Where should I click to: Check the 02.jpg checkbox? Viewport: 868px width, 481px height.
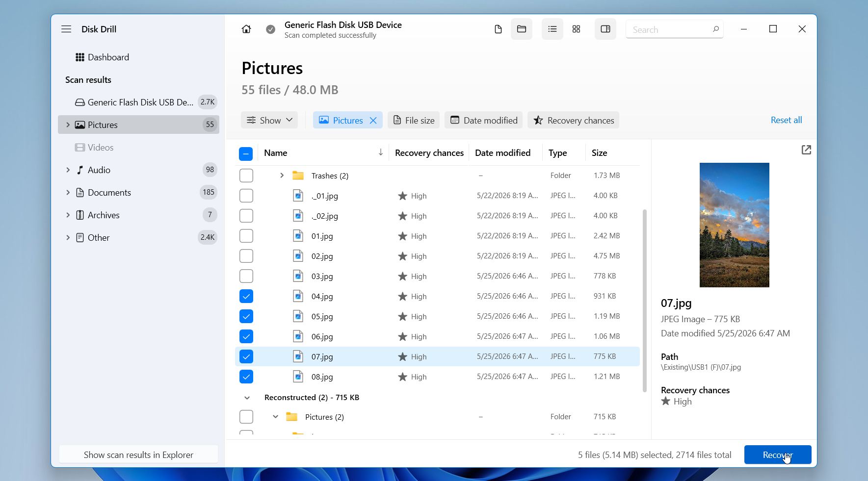(x=246, y=256)
